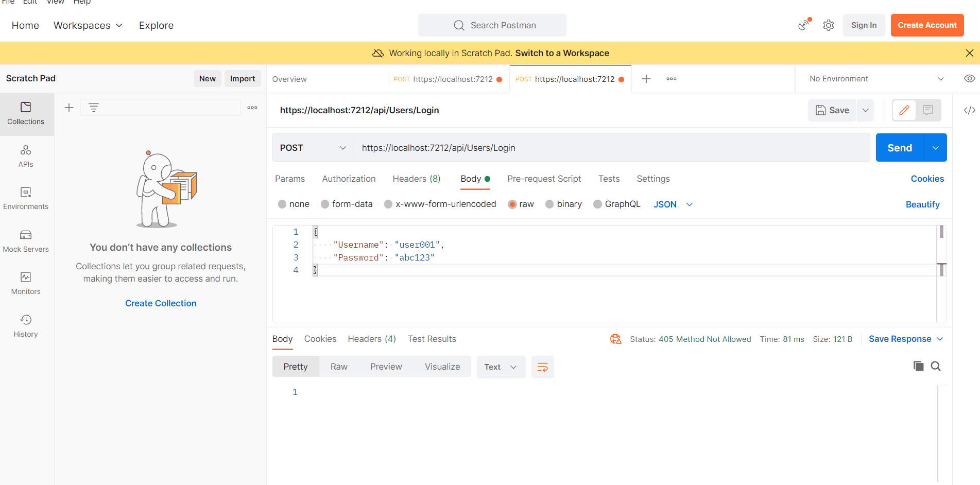Copy the response body to clipboard
The image size is (980, 485).
pyautogui.click(x=919, y=366)
